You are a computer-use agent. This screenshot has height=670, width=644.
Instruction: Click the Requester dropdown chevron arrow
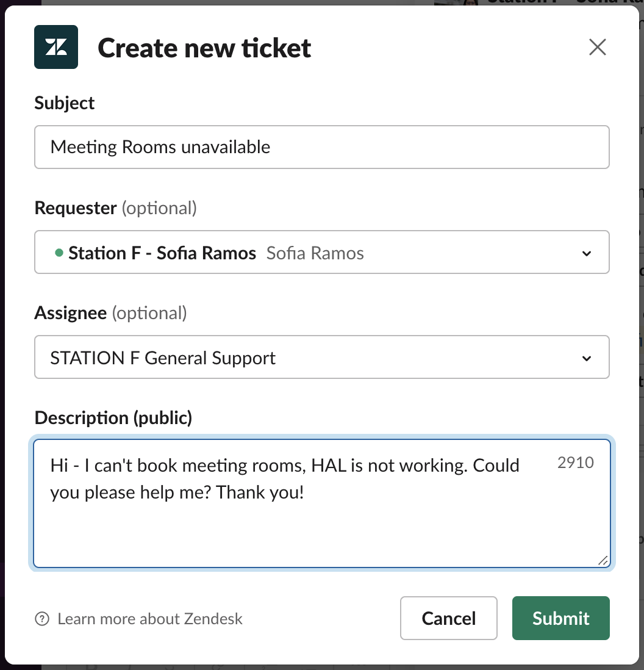pyautogui.click(x=587, y=253)
